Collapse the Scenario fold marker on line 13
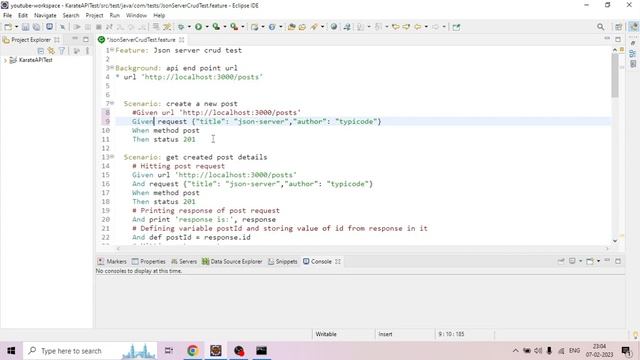The image size is (640, 360). coord(112,157)
